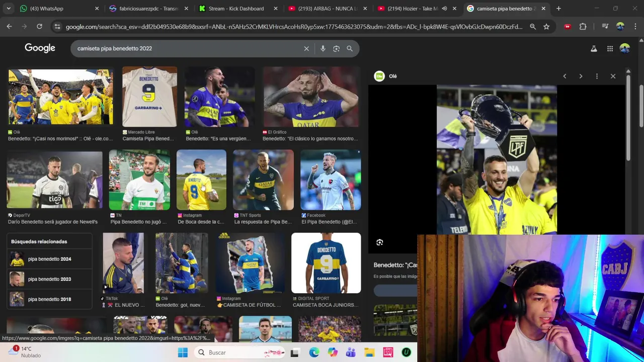Open the Olé 'Es una vergüen...' image result
This screenshot has width=644, height=362.
[219, 97]
